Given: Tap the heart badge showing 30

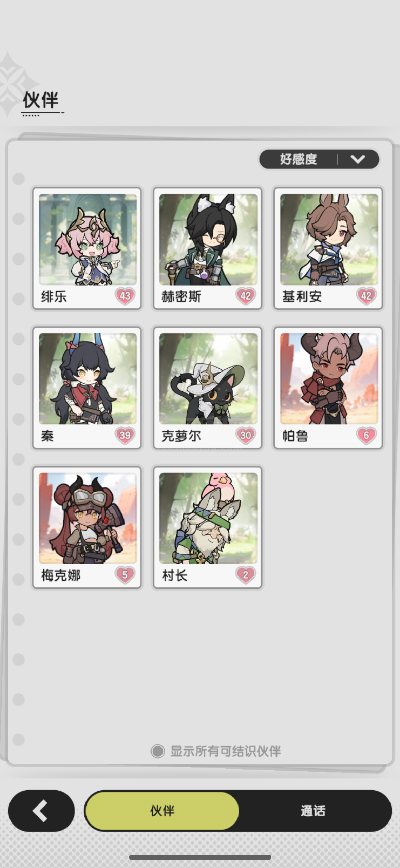Looking at the screenshot, I should point(246,435).
